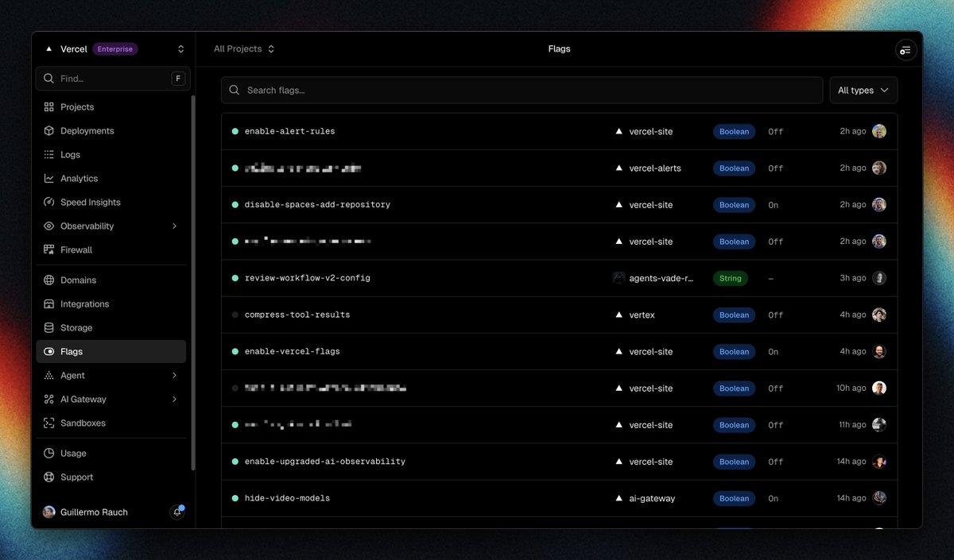Click vertex project triangle icon
Image resolution: width=954 pixels, height=560 pixels.
pyautogui.click(x=619, y=315)
